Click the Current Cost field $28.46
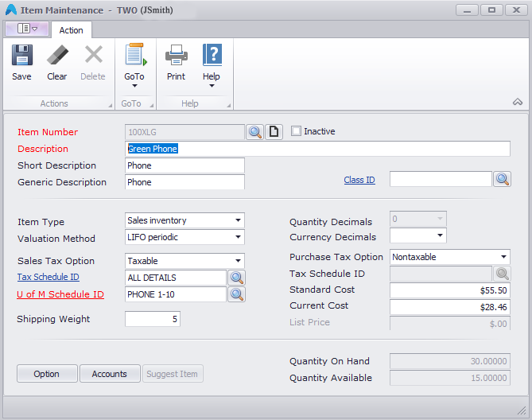Viewport: 532px width, 420px height. 450,307
